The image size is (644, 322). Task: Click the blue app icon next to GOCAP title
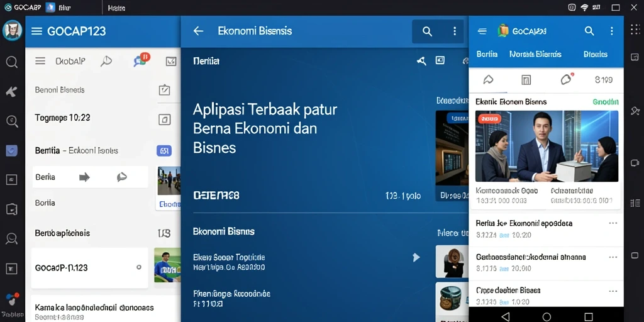coord(50,8)
